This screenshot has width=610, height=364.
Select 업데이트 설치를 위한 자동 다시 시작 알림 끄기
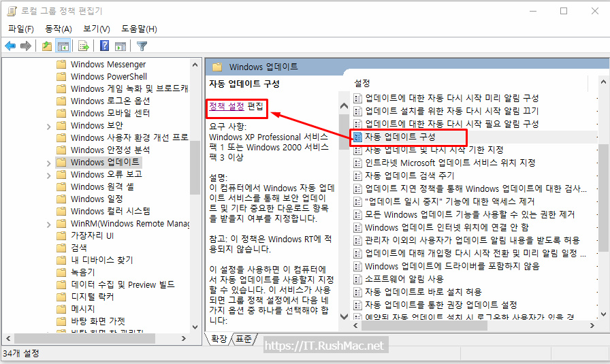pyautogui.click(x=451, y=111)
